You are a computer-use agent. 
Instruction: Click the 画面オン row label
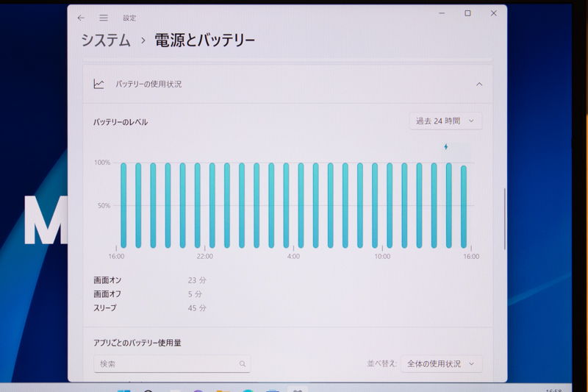point(107,279)
